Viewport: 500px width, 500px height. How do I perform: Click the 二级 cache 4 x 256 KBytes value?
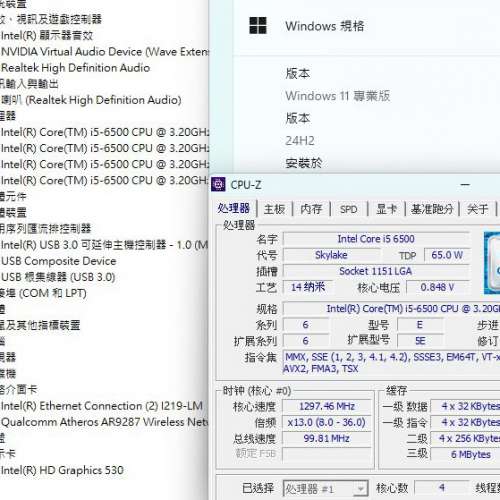(x=466, y=438)
